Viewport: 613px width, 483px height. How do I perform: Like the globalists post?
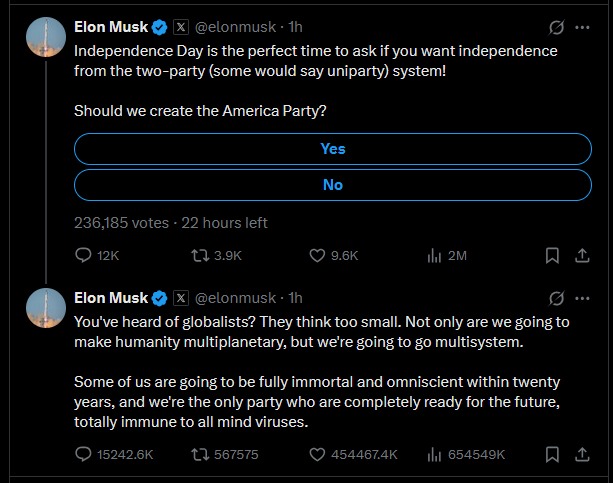click(316, 454)
